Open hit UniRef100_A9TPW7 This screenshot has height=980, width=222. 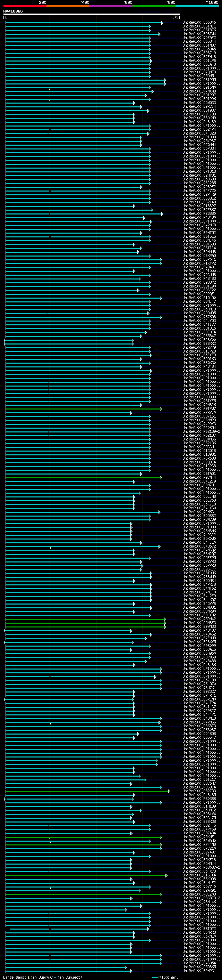coord(199,408)
